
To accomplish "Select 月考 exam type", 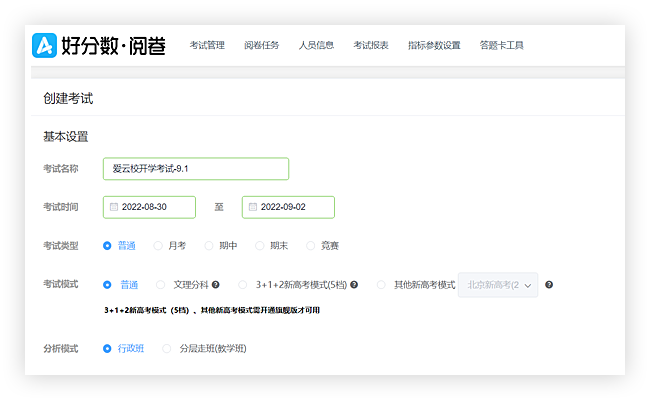I will point(158,245).
